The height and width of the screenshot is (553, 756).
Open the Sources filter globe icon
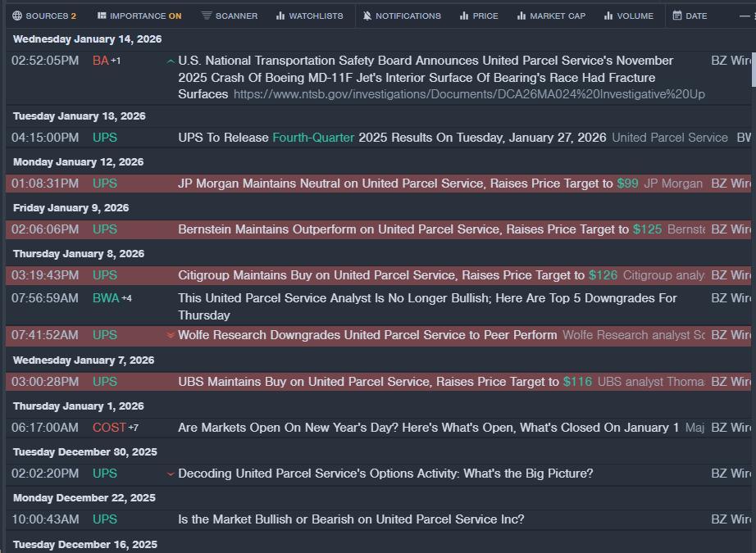[17, 16]
